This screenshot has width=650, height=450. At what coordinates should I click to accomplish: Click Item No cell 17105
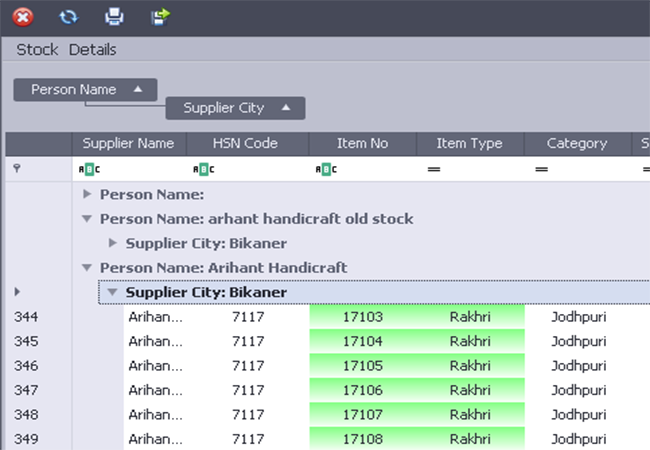(363, 366)
